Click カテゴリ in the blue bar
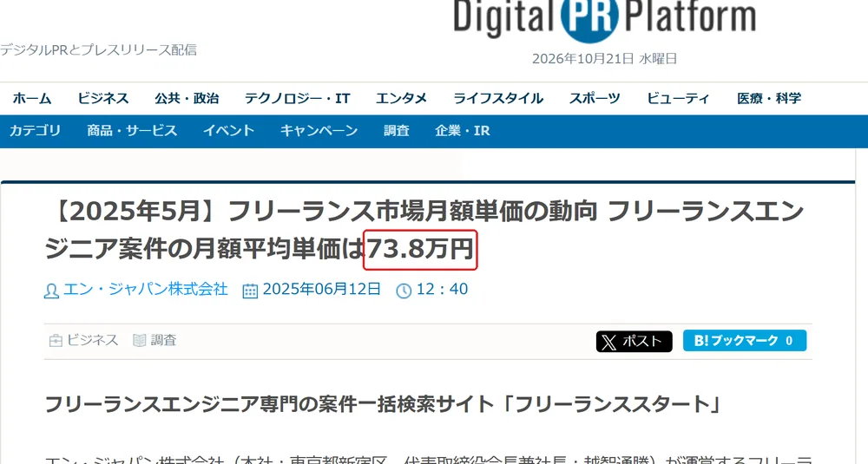The image size is (868, 464). click(x=35, y=130)
